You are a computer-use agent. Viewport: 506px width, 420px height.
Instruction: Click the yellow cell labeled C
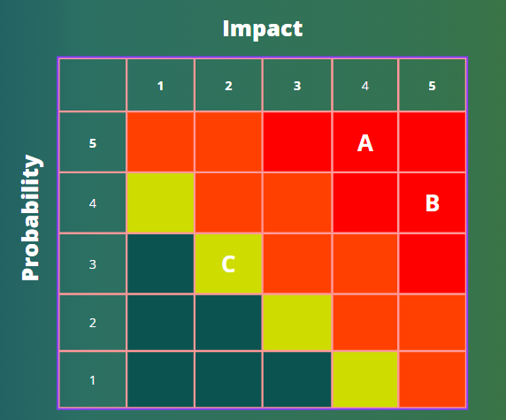[x=228, y=263]
